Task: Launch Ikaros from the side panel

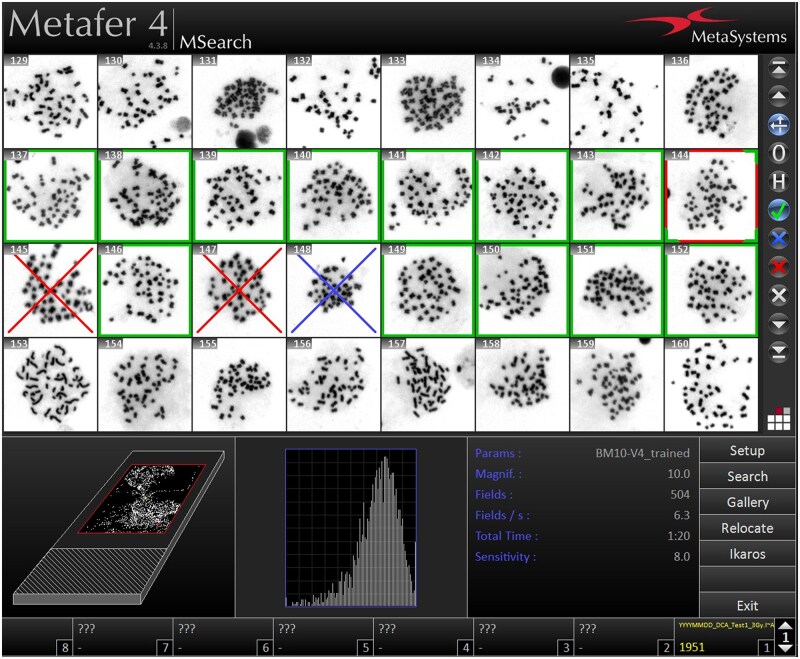Action: pos(747,554)
